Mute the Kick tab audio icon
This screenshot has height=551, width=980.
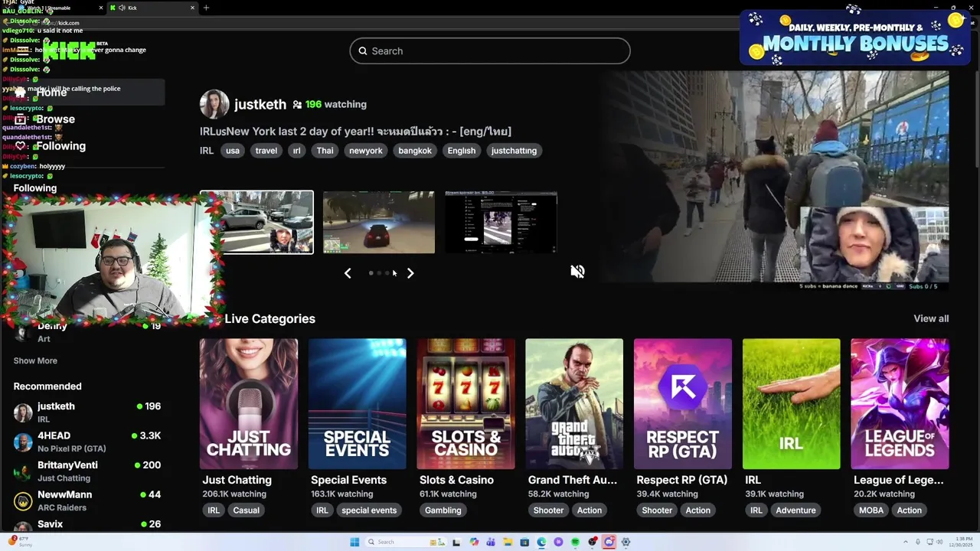tap(122, 8)
